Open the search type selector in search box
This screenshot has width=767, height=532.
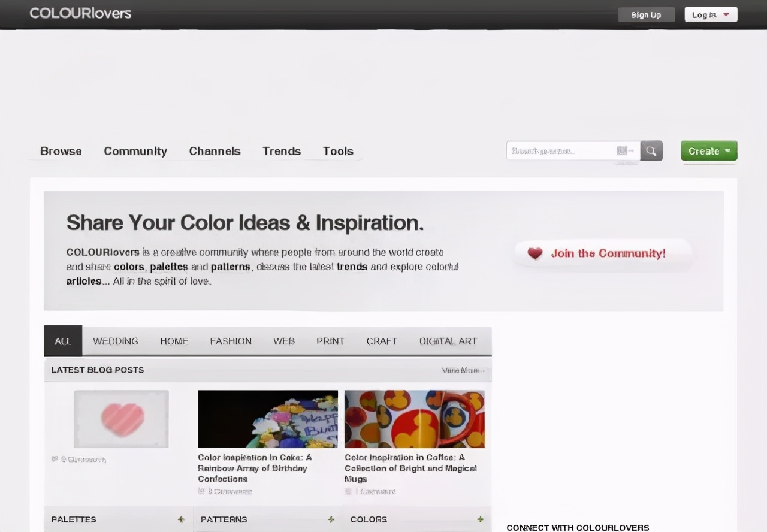pos(625,151)
